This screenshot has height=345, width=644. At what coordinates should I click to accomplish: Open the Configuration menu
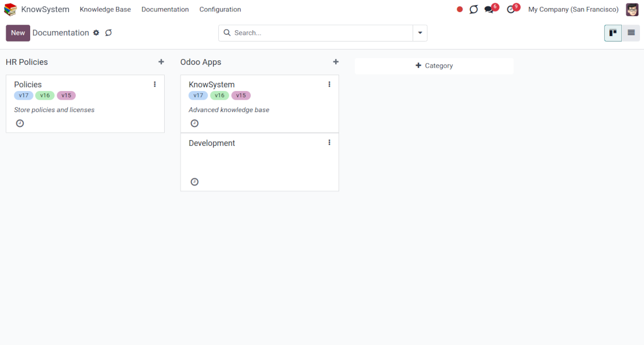(x=220, y=10)
